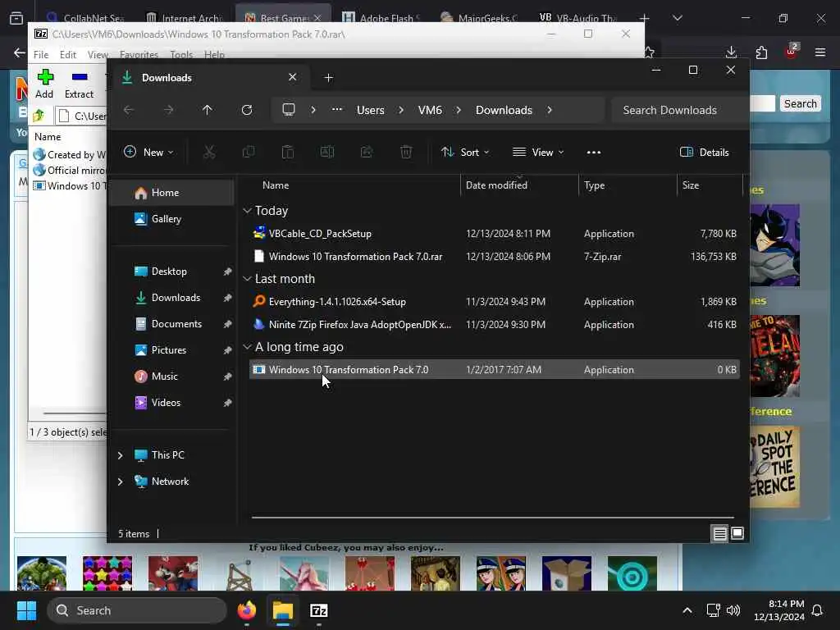Select Windows 10 Transformation Pack 7.0.rar

[x=494, y=256]
